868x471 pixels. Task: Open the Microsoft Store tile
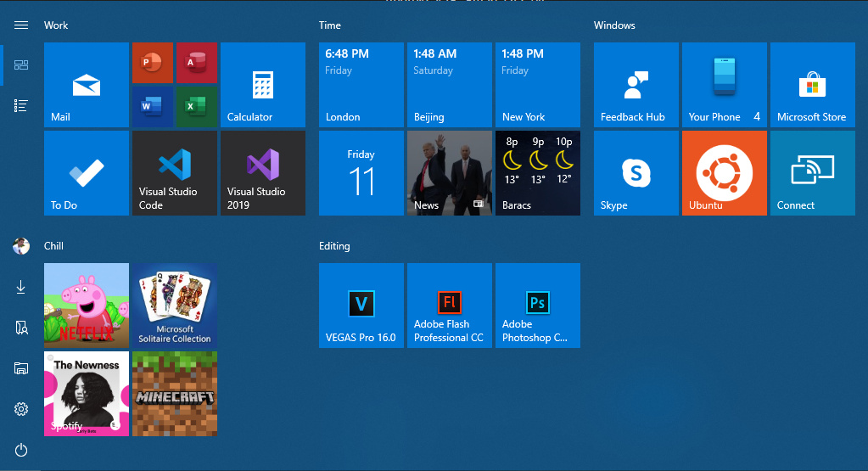813,85
